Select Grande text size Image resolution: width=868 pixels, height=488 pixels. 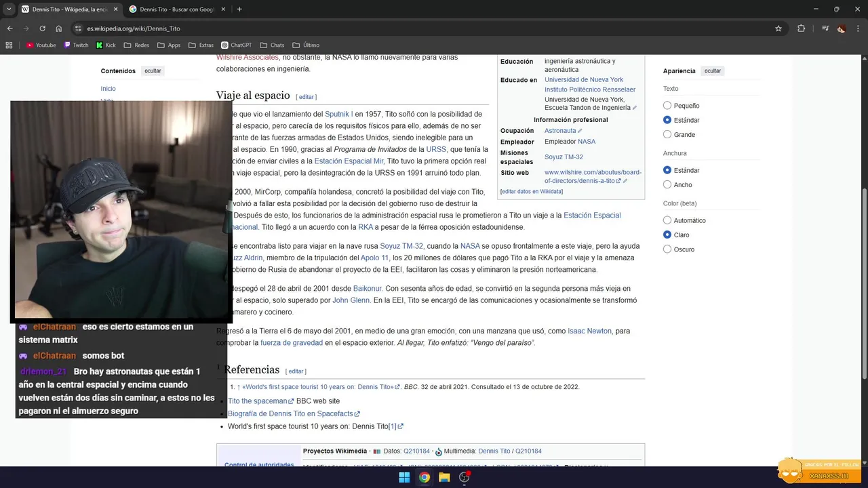[667, 134]
